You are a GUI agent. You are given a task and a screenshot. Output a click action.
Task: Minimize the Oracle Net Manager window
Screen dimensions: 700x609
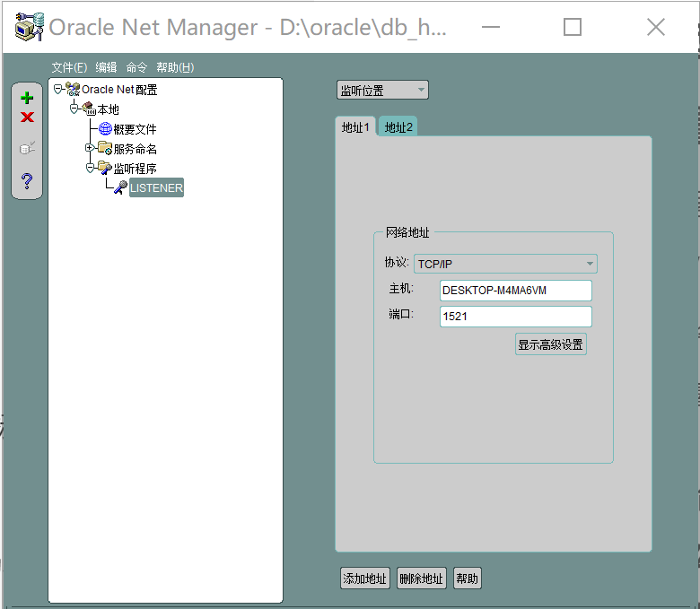point(491,27)
